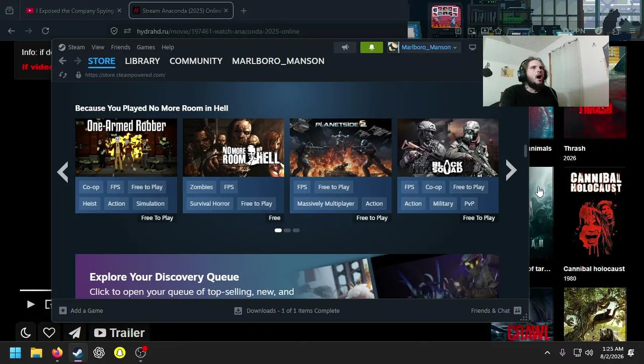The width and height of the screenshot is (644, 364).
Task: Select the second carousel page dot
Action: click(x=287, y=231)
